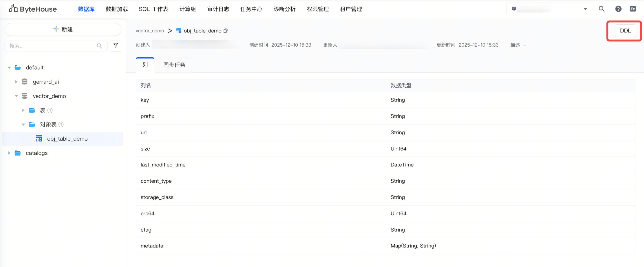Switch to the 同步任务 tab
644x267 pixels.
tap(174, 65)
